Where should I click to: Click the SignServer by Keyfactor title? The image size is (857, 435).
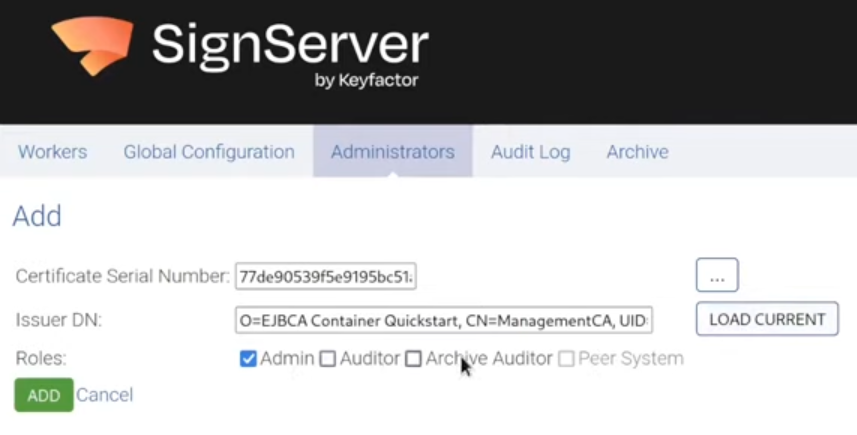point(290,55)
